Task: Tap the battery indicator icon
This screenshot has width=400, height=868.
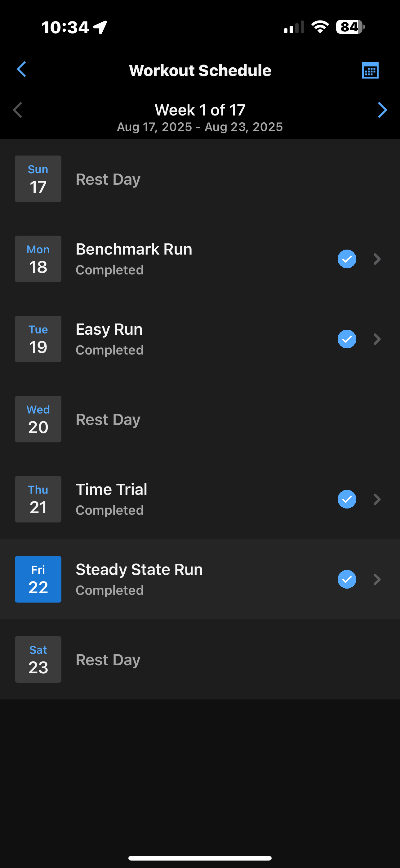Action: click(x=350, y=27)
